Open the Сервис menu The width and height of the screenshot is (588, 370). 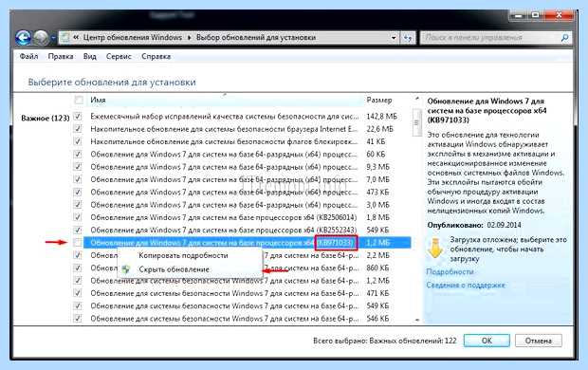point(119,56)
